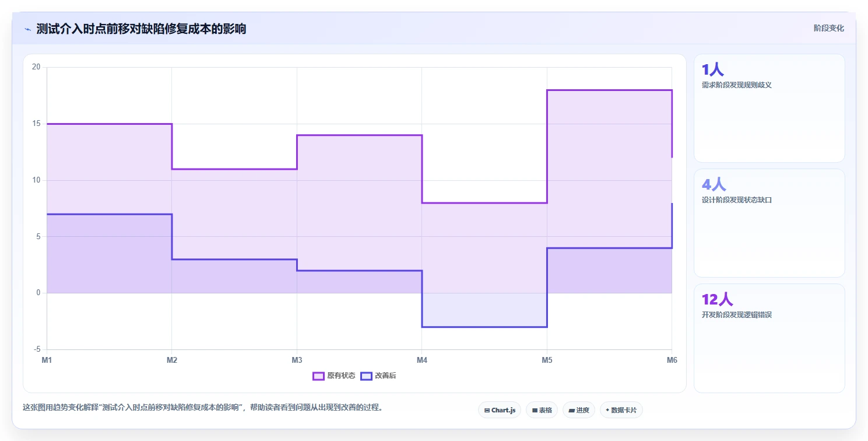The height and width of the screenshot is (441, 868).
Task: Click the blue 改善后 legend color box
Action: (x=366, y=376)
